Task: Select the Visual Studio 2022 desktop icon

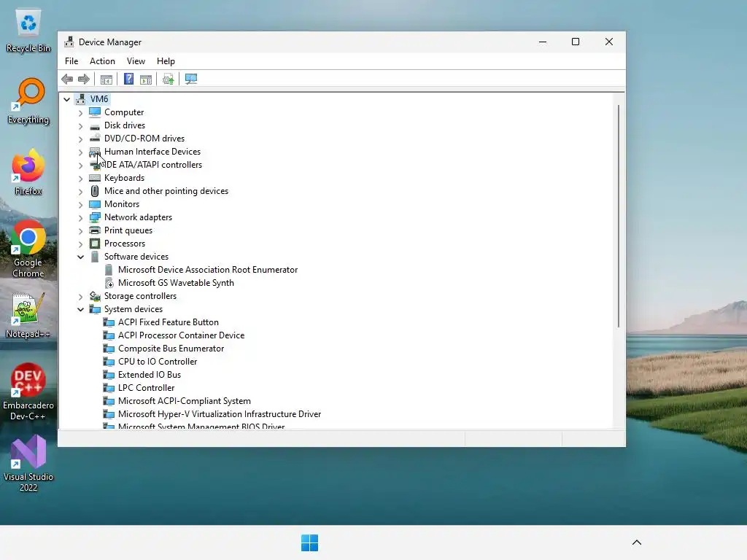Action: pos(28,463)
